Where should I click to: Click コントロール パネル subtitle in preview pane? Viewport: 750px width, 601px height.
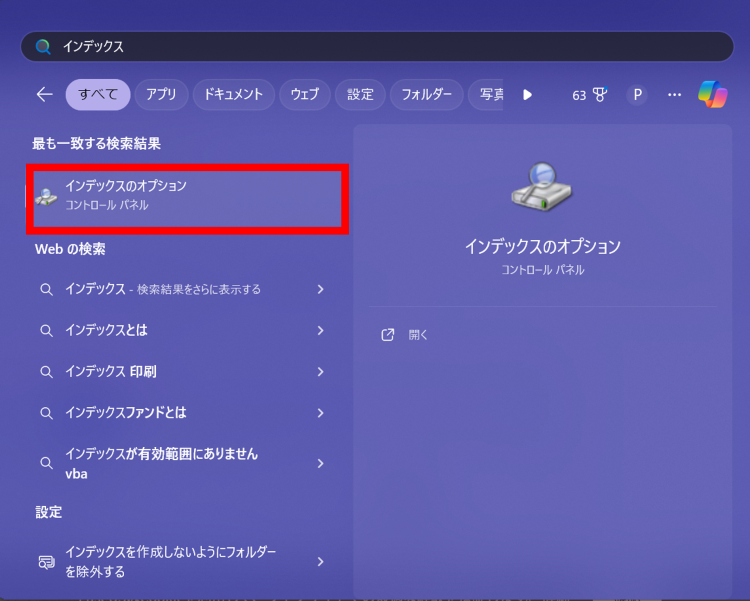[x=542, y=270]
